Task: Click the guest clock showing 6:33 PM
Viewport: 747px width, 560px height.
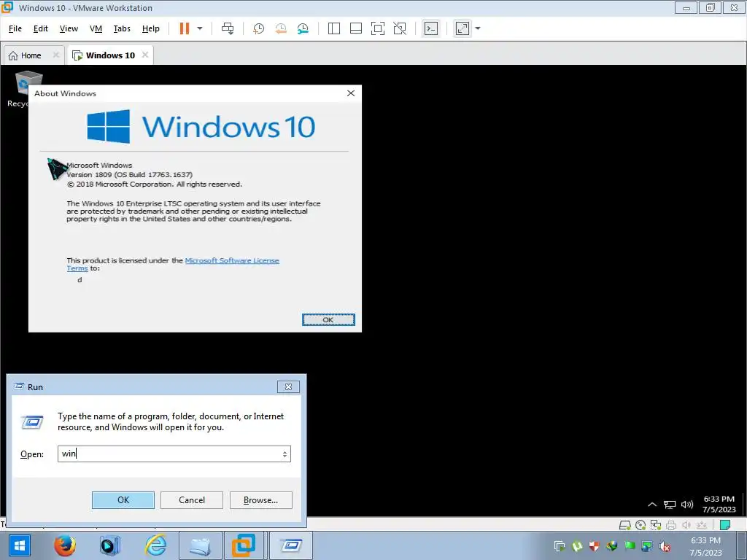Action: [x=719, y=504]
